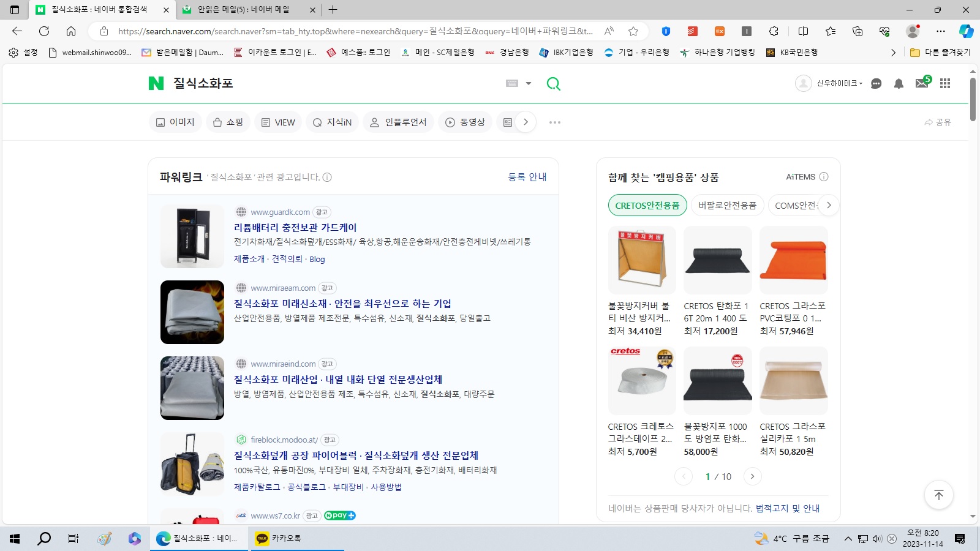Image resolution: width=980 pixels, height=551 pixels.
Task: Expand hidden bookmarks chevron
Action: 893,53
